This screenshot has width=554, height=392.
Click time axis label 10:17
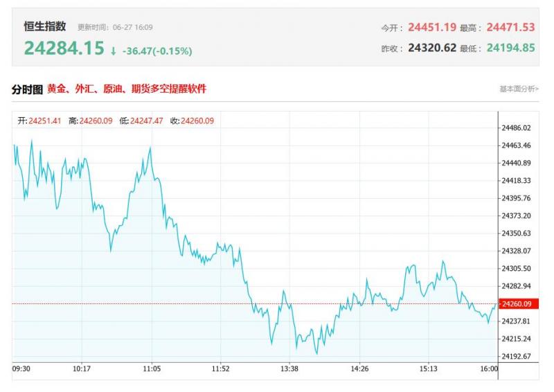click(82, 369)
